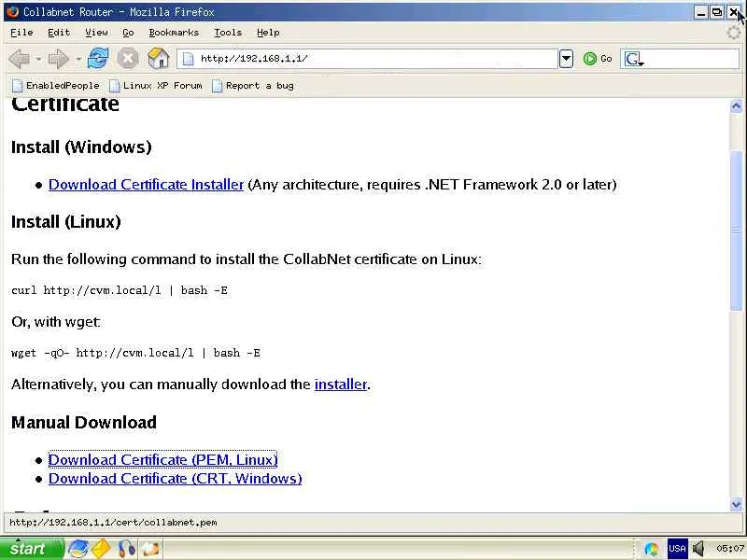Open the View menu
Image resolution: width=747 pixels, height=560 pixels.
tap(96, 33)
